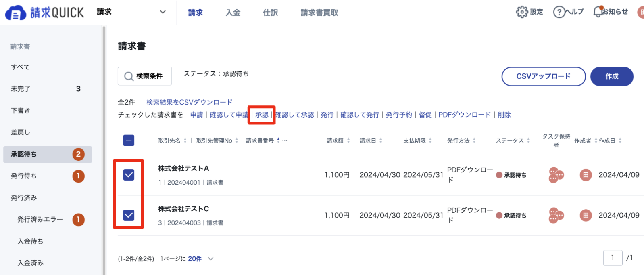Select 承認待ち in the sidebar
The width and height of the screenshot is (644, 275).
pyautogui.click(x=48, y=154)
